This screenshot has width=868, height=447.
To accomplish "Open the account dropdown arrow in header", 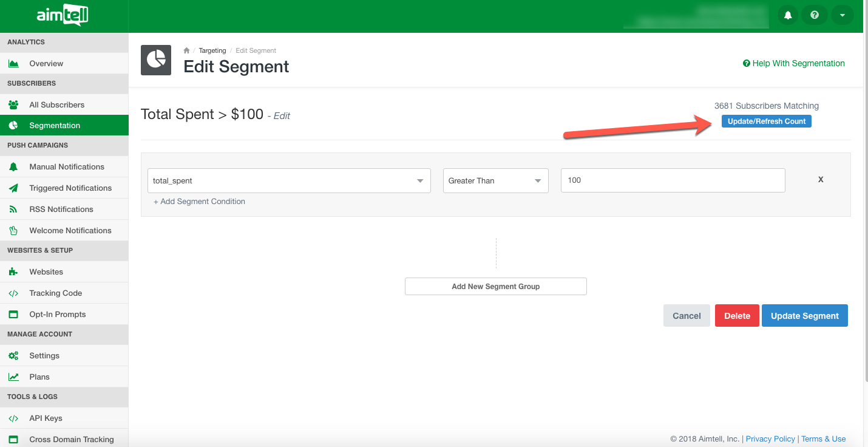I will click(x=842, y=15).
